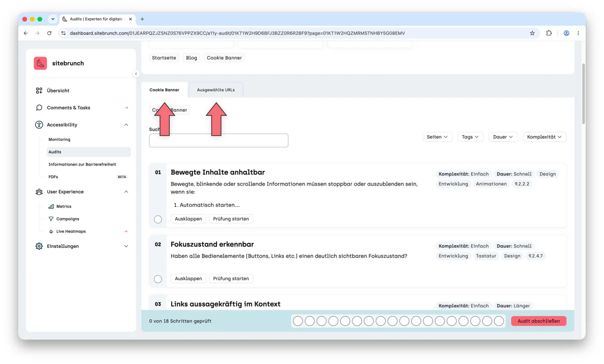Click the Comments & Tasks speech bubble icon

(x=39, y=108)
